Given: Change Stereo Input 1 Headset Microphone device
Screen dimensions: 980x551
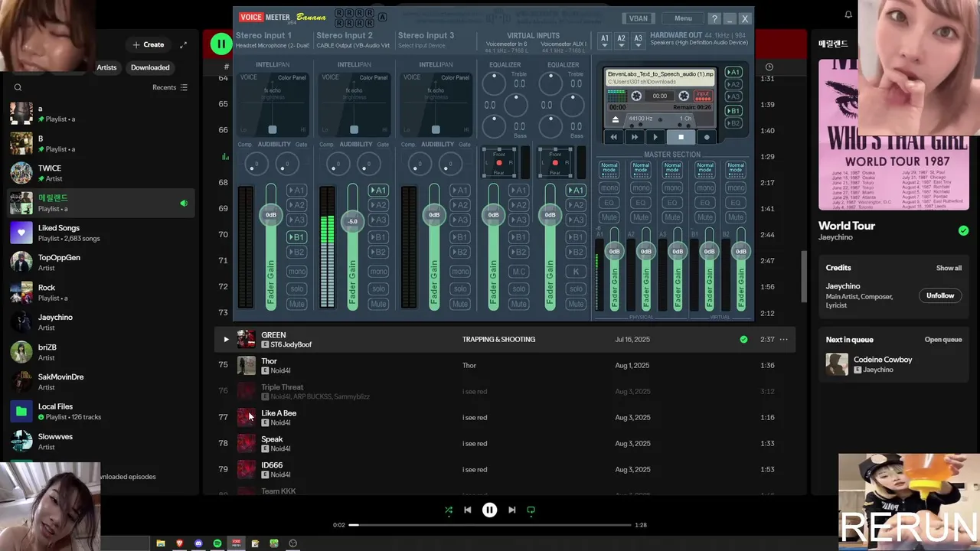Looking at the screenshot, I should click(272, 45).
